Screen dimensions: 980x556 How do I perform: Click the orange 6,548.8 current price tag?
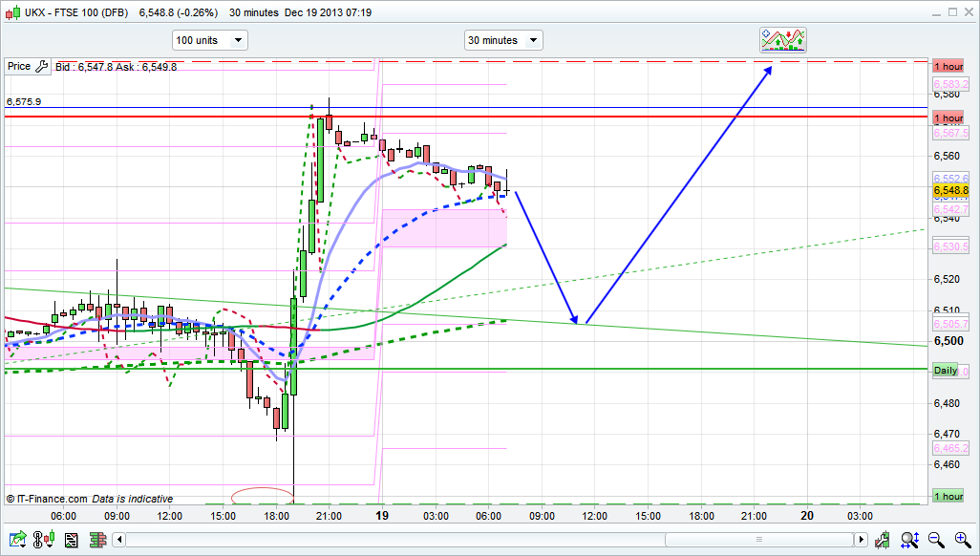click(x=949, y=190)
